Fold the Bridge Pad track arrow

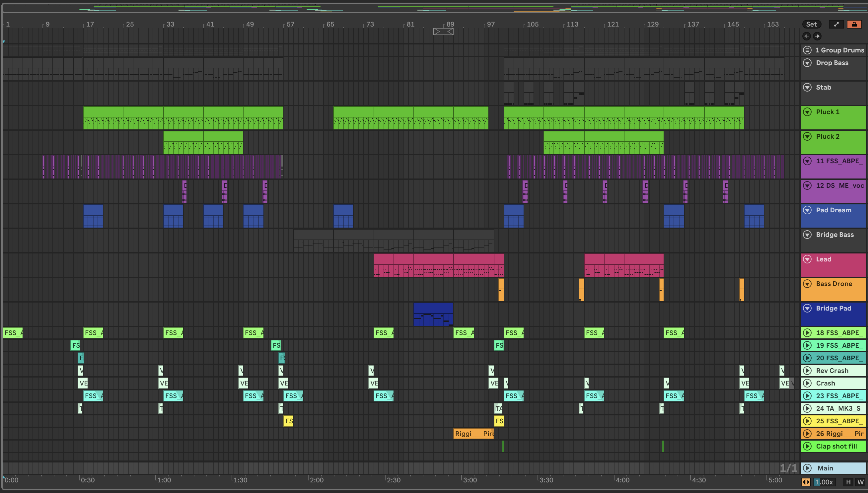(807, 308)
